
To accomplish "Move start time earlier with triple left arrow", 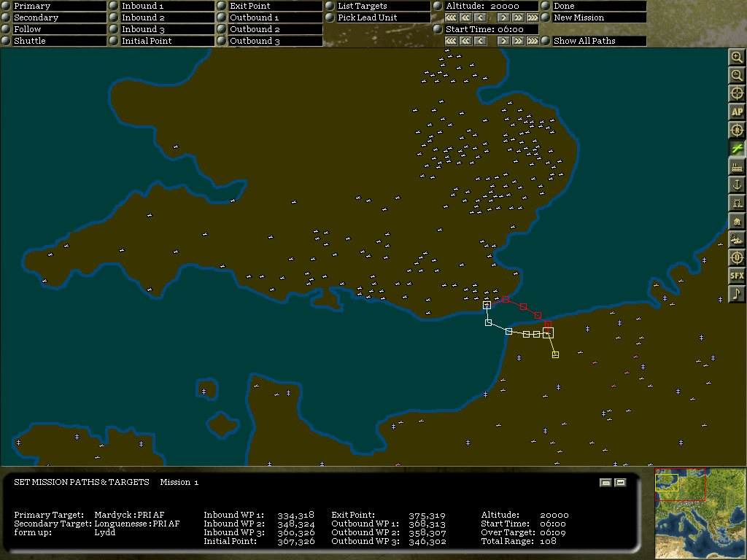I will click(x=451, y=41).
